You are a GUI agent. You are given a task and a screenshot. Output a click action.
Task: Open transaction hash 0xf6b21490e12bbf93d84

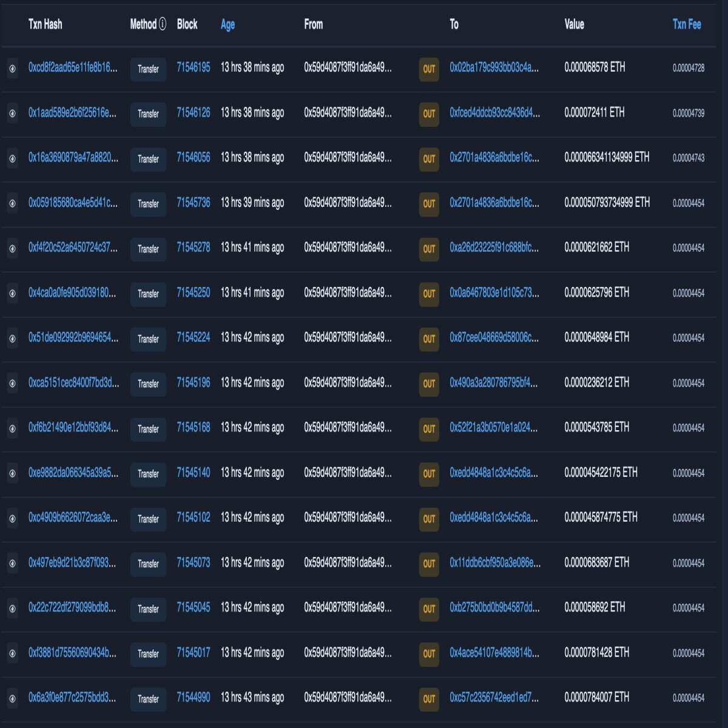pyautogui.click(x=73, y=427)
